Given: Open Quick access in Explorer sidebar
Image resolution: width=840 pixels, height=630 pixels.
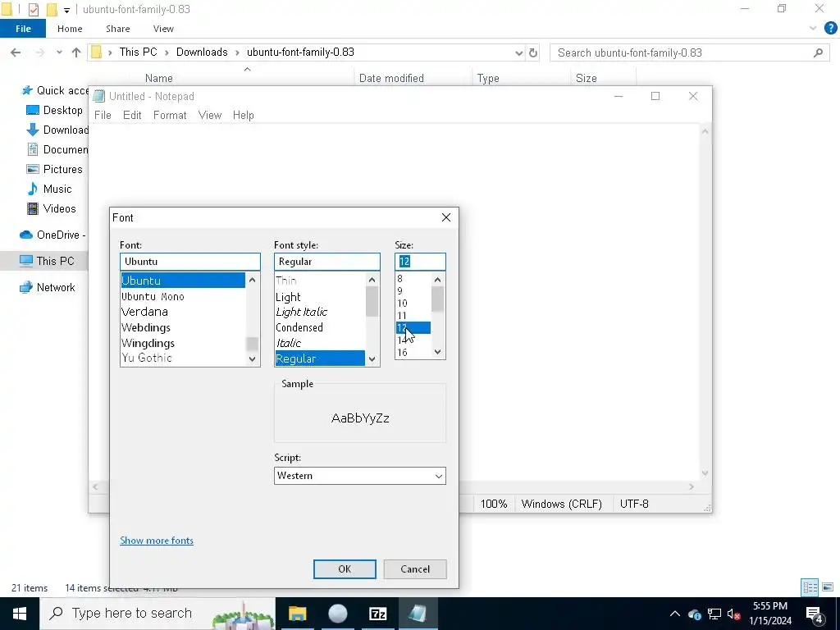Looking at the screenshot, I should [55, 90].
